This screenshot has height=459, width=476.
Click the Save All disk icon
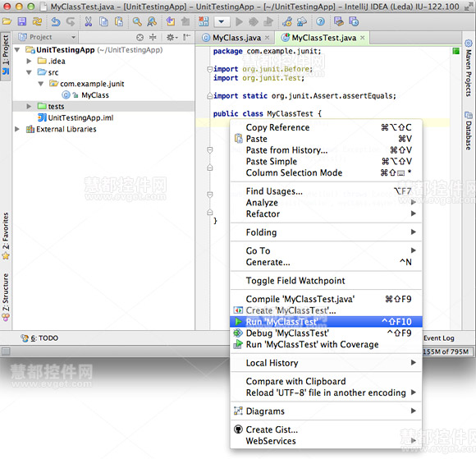coord(22,21)
